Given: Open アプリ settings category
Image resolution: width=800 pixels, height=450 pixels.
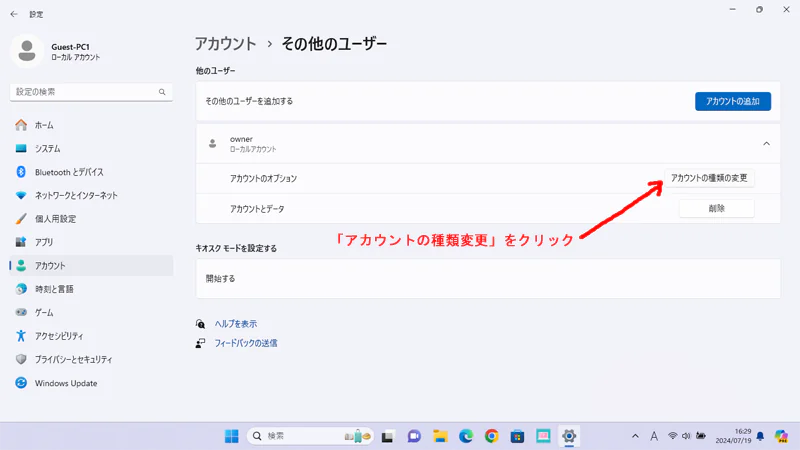Looking at the screenshot, I should tap(91, 242).
